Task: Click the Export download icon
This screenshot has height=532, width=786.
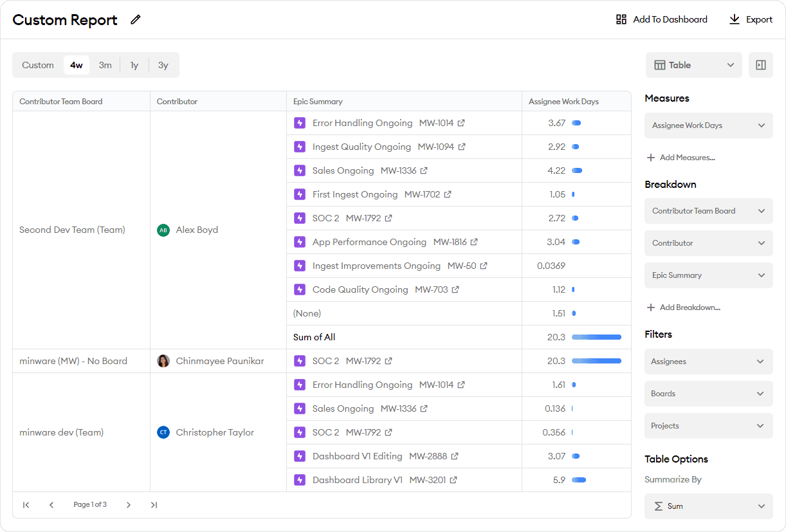Action: (735, 19)
